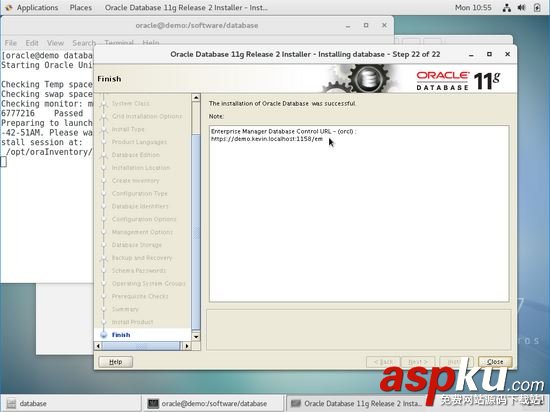Select the Finish step
The image size is (550, 412).
coord(121,335)
